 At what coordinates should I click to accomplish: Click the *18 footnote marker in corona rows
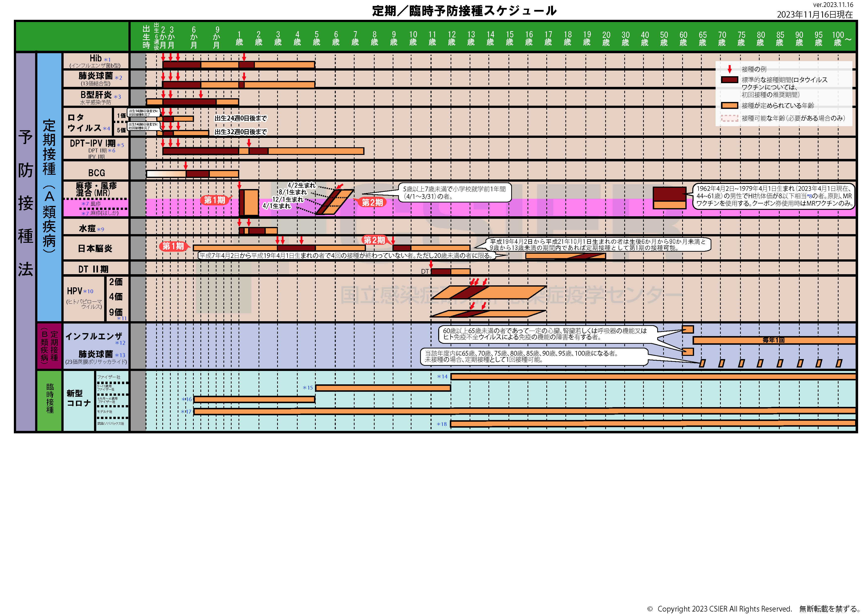442,424
